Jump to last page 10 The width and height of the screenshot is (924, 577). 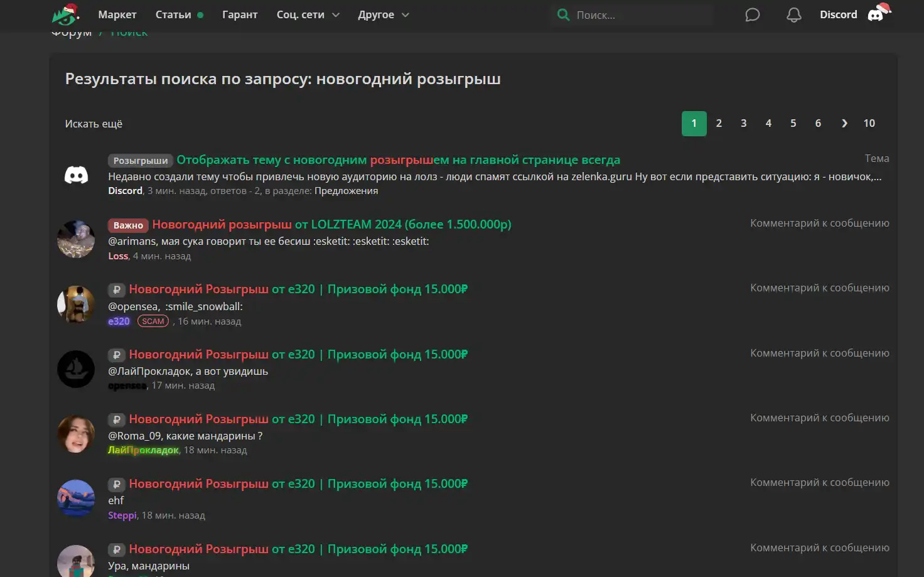(x=869, y=123)
